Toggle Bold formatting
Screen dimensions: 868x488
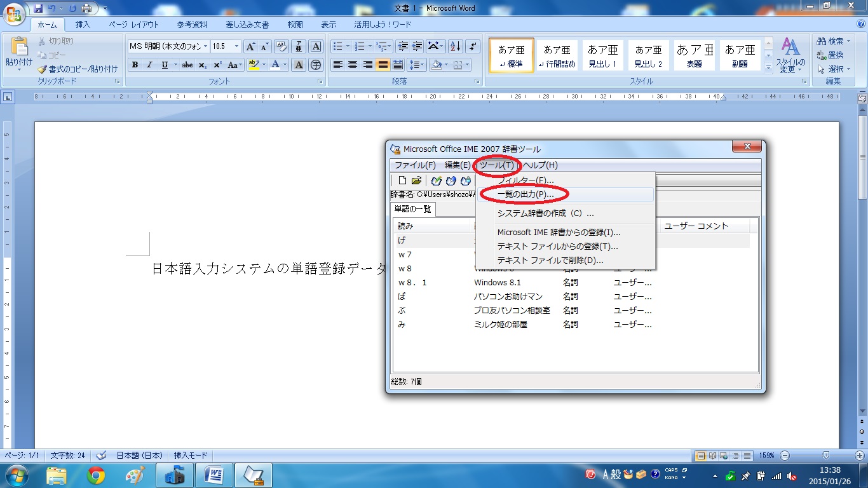click(135, 65)
